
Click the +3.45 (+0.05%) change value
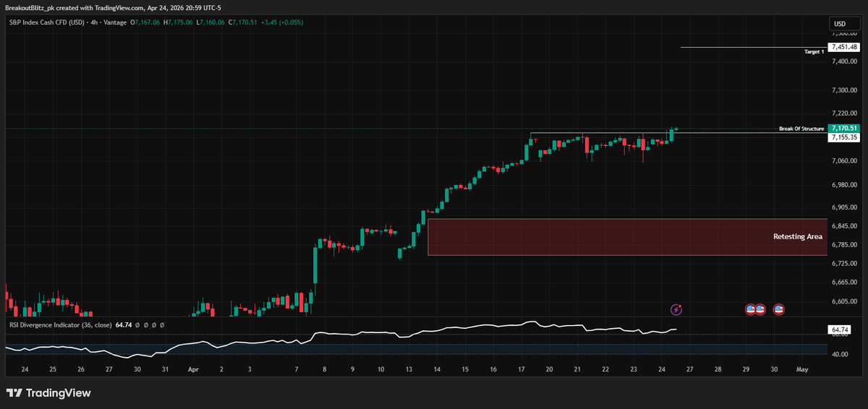[x=282, y=22]
